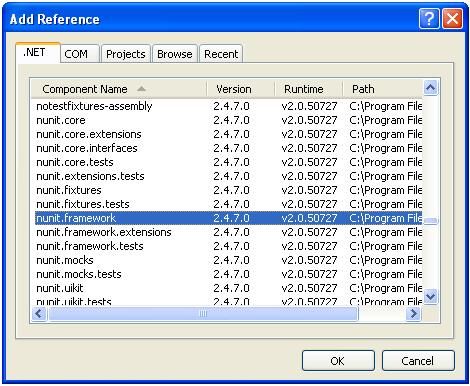Image resolution: width=470 pixels, height=386 pixels.
Task: Select notestfixtures-assembly component
Action: (229, 106)
